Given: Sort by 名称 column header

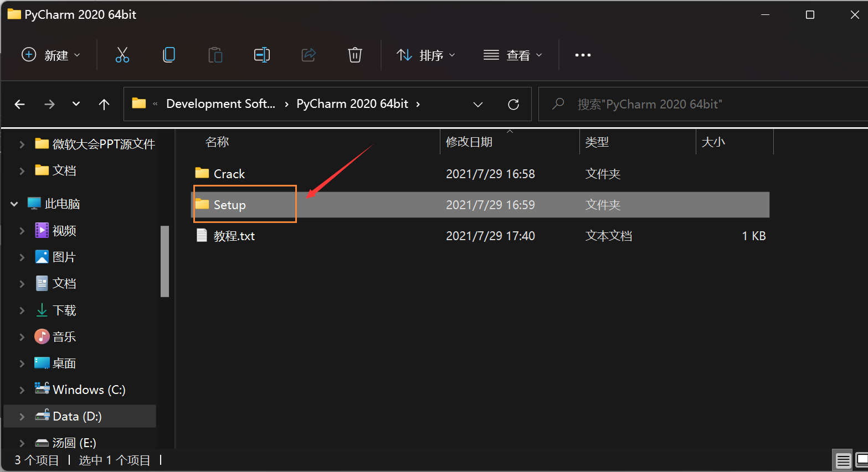Looking at the screenshot, I should (217, 142).
